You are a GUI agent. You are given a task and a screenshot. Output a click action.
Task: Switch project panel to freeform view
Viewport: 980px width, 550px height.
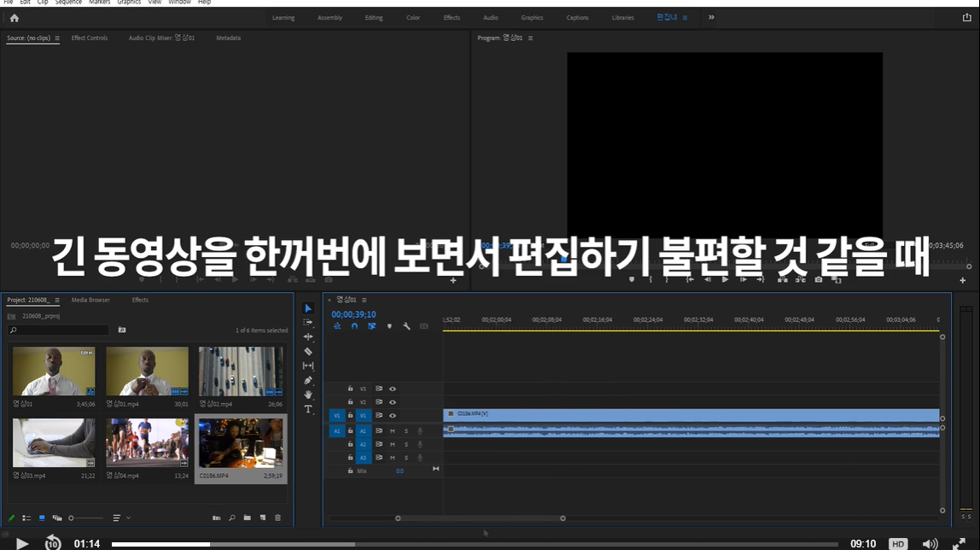[x=57, y=518]
